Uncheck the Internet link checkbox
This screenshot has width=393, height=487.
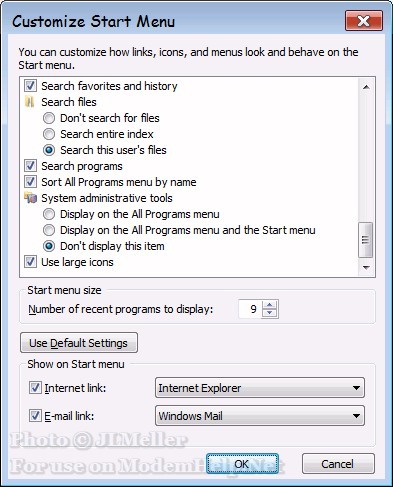point(35,388)
